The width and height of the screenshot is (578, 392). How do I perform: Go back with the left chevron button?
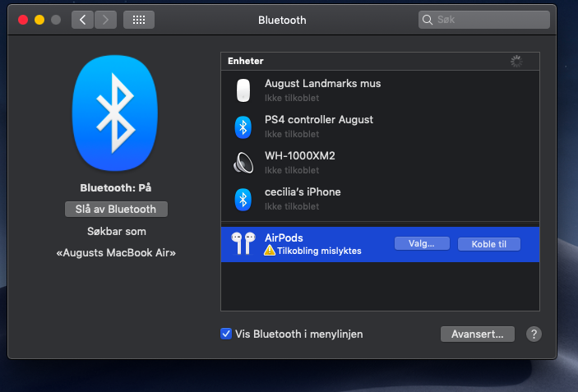[82, 20]
